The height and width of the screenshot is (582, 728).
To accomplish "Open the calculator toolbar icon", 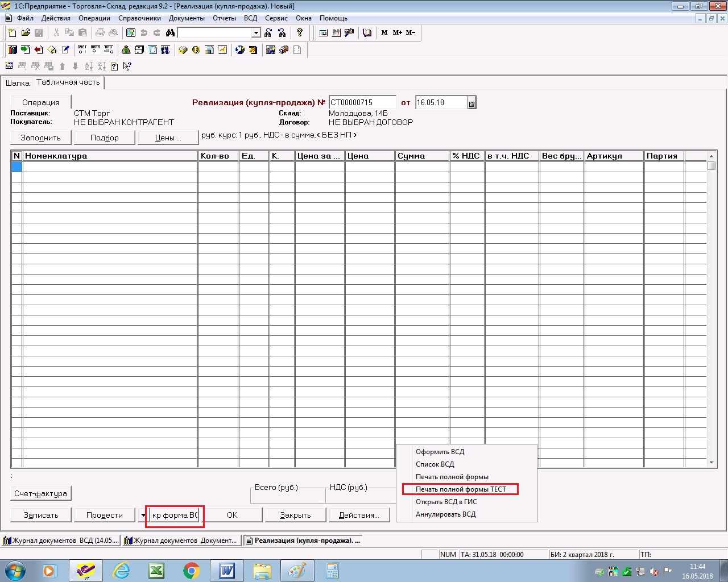I will (x=323, y=33).
